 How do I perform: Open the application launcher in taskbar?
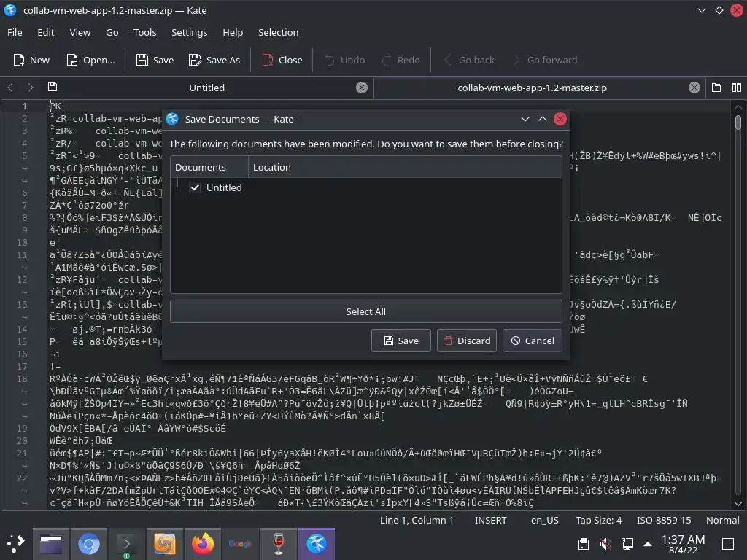click(16, 544)
